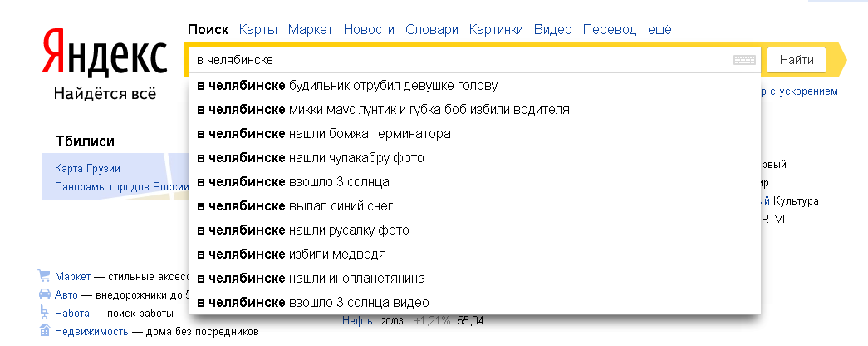Click the Яндекс logo
Image resolution: width=868 pixels, height=346 pixels.
coord(104,54)
